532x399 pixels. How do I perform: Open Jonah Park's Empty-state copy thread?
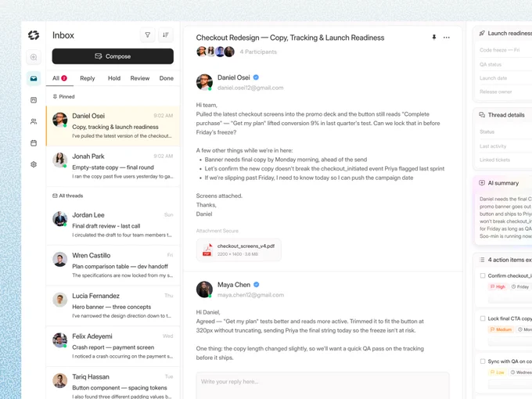(x=113, y=166)
